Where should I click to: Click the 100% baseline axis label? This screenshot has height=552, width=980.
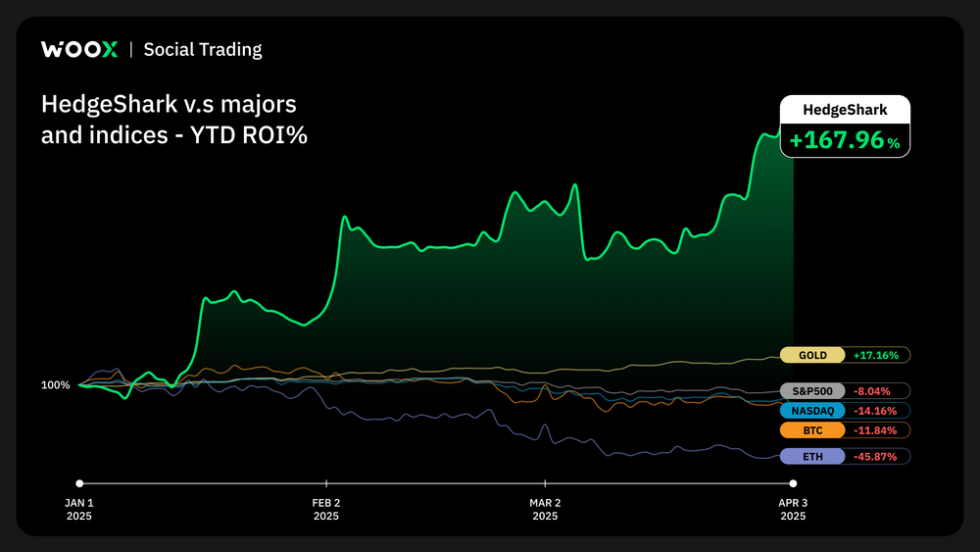[x=56, y=385]
